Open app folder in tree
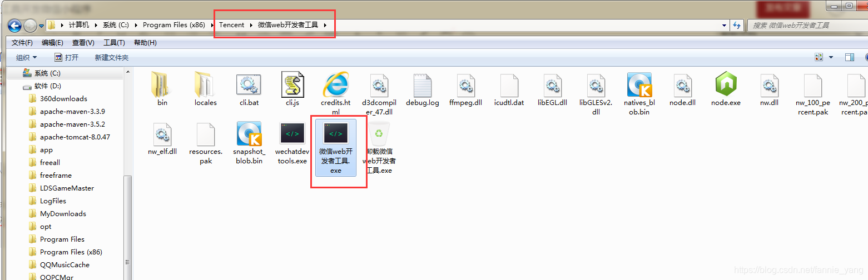This screenshot has height=280, width=868. [x=46, y=149]
